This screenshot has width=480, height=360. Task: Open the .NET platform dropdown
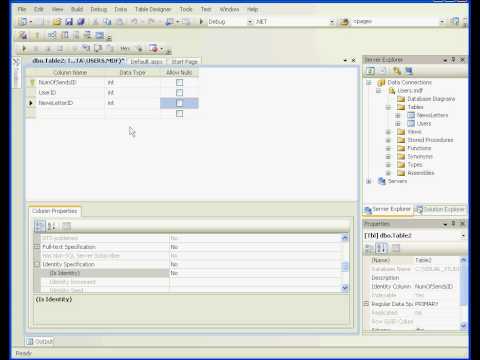pos(332,22)
